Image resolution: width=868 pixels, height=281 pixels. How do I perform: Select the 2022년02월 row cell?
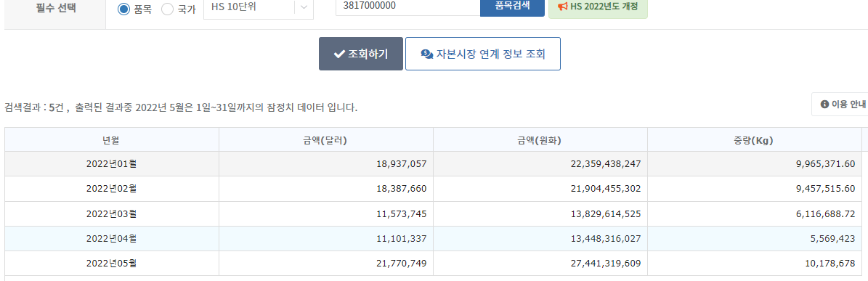112,189
